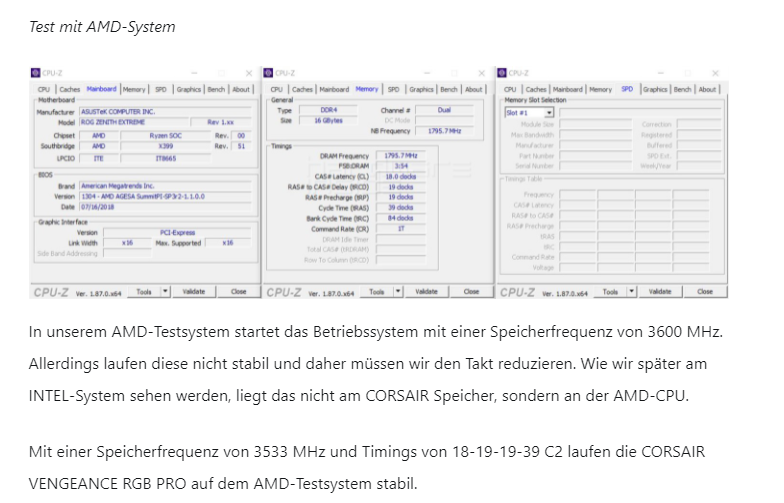Click the Command Rate value 1T
Image resolution: width=784 pixels, height=503 pixels.
tap(401, 228)
